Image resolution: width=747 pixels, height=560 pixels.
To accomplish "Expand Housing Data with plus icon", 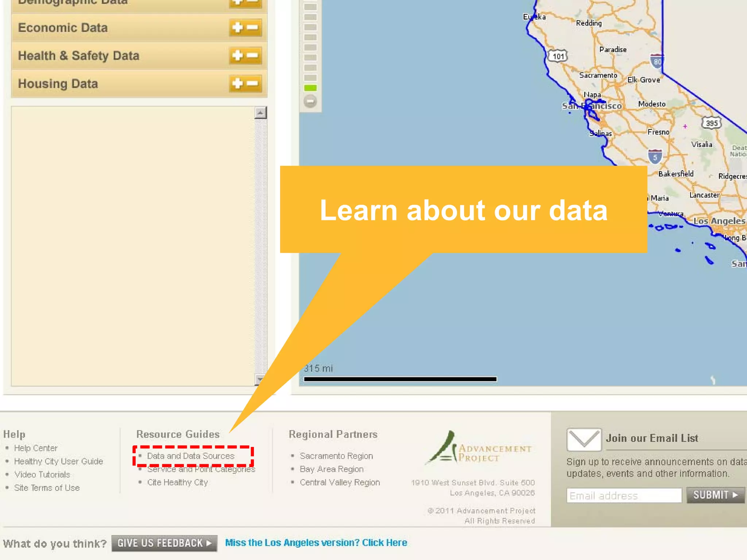I will (237, 83).
